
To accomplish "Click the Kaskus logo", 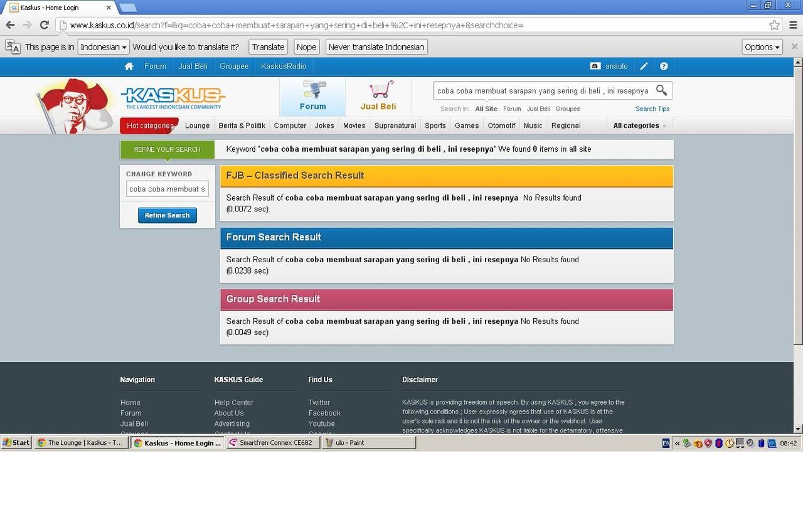I will [x=173, y=97].
